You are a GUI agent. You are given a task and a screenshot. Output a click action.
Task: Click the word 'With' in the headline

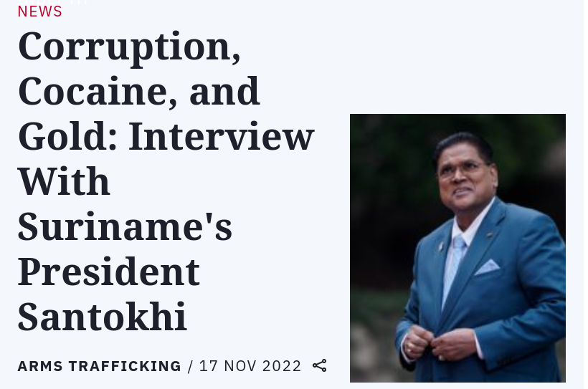[64, 182]
